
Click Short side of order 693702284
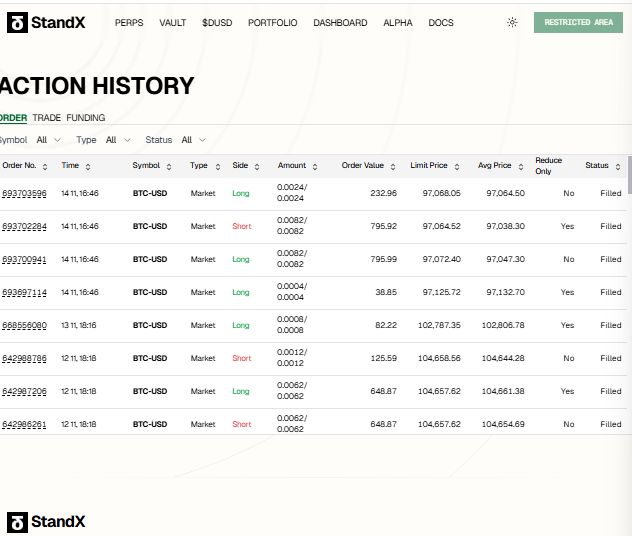tap(241, 226)
